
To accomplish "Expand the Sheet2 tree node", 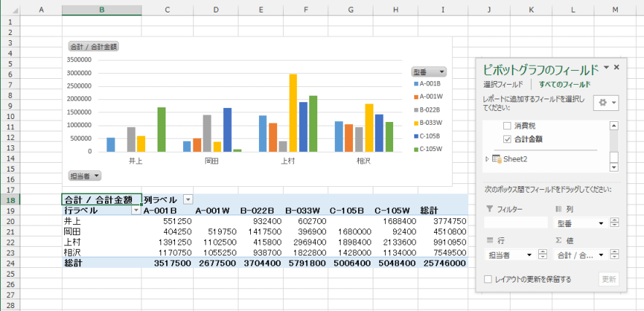I will [486, 158].
